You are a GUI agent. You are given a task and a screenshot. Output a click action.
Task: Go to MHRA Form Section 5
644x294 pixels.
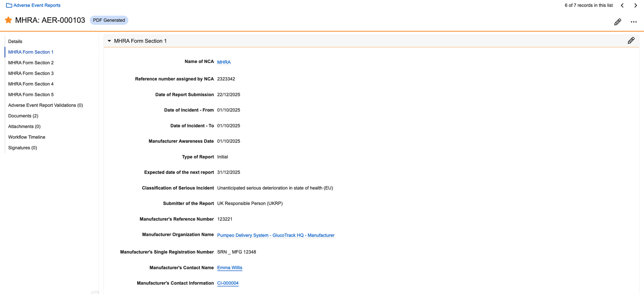pyautogui.click(x=31, y=95)
